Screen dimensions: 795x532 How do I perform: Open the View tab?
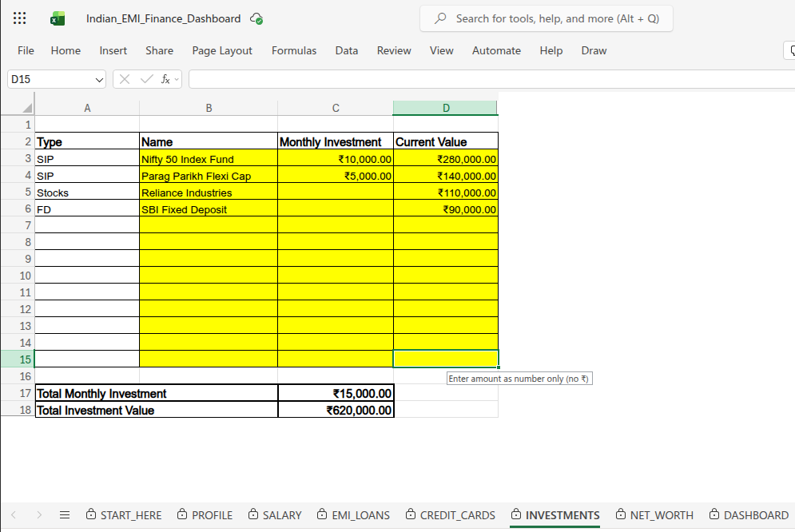coord(442,50)
